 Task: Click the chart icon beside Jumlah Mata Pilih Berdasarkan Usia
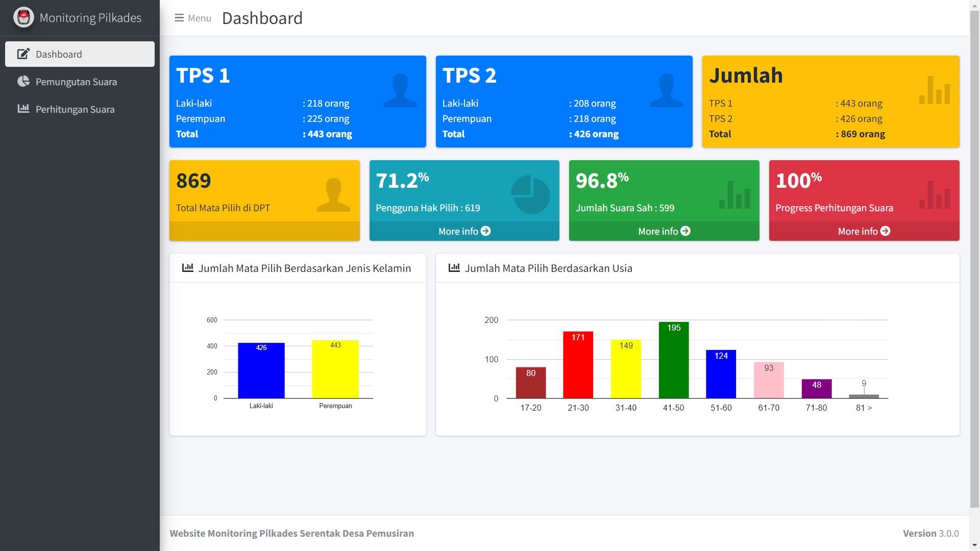pos(454,268)
